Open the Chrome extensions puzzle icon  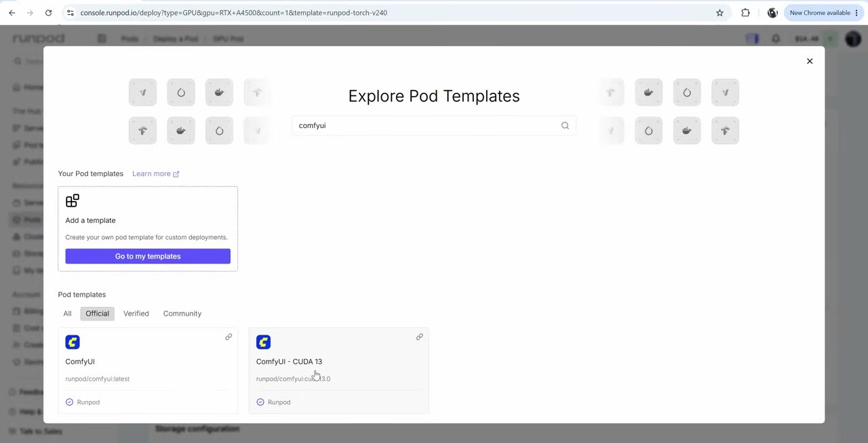click(x=745, y=13)
